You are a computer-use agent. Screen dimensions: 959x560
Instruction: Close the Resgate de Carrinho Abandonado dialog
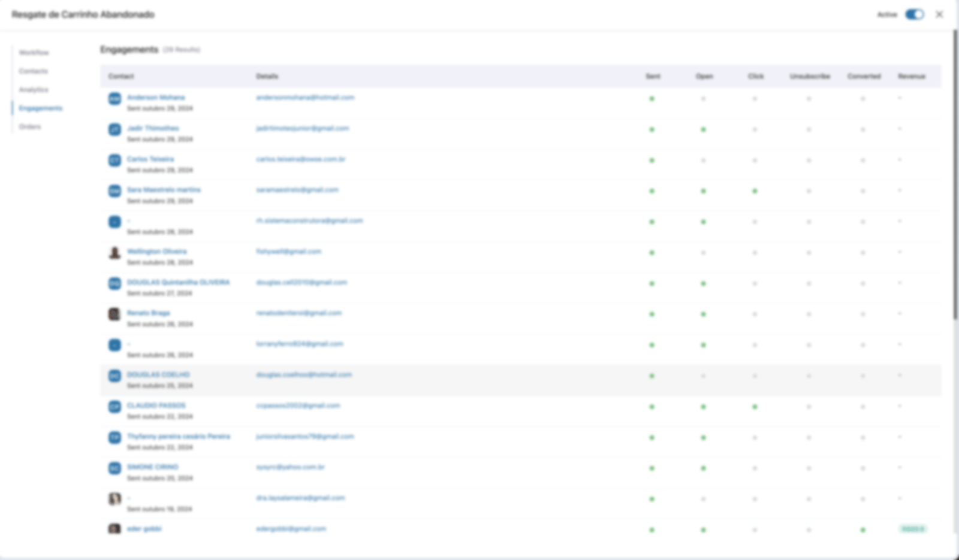[x=939, y=14]
